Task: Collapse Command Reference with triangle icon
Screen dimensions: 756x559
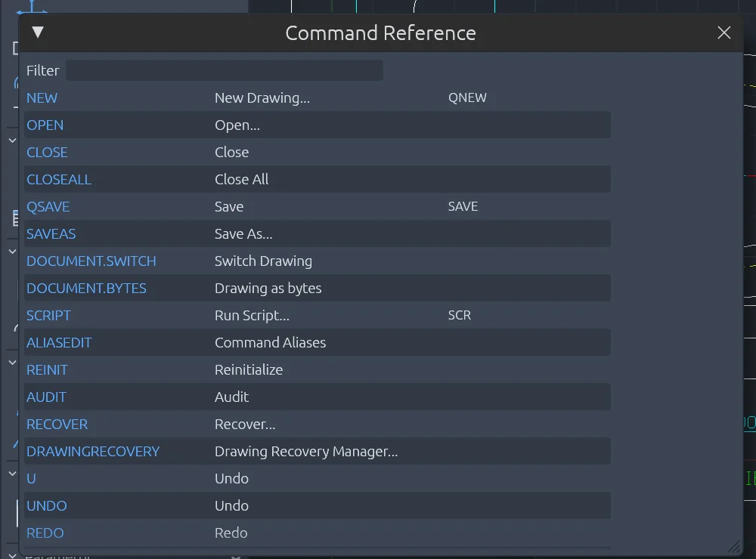Action: 38,32
